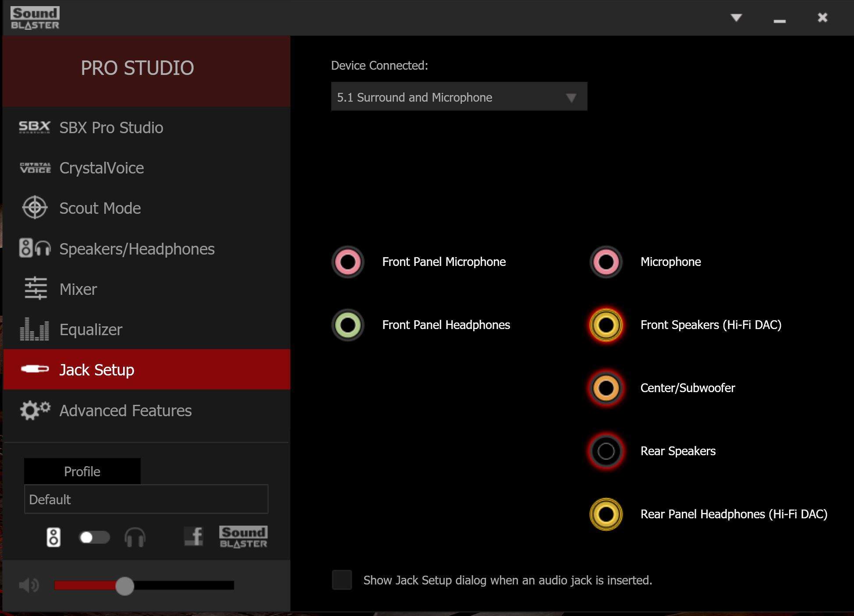Select speakers output icon near toggle

(x=53, y=537)
